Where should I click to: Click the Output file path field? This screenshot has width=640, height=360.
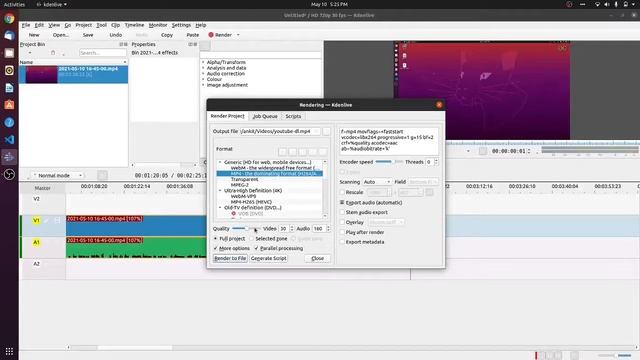tap(280, 131)
